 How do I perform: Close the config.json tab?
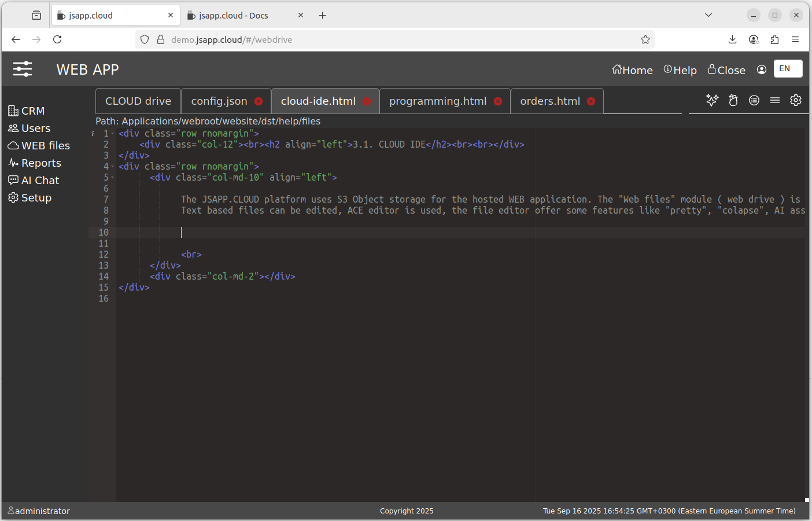click(x=259, y=101)
